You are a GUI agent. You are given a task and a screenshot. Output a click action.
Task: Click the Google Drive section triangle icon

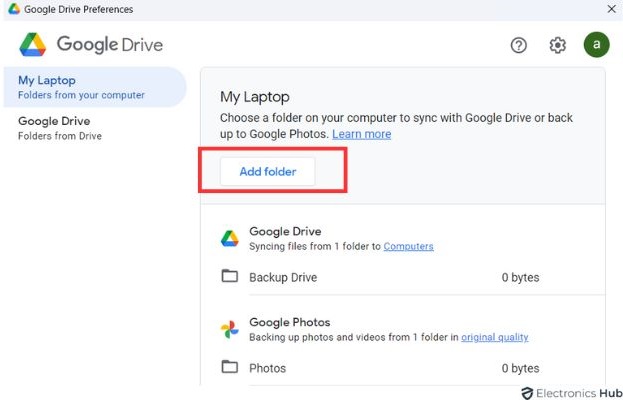[230, 238]
